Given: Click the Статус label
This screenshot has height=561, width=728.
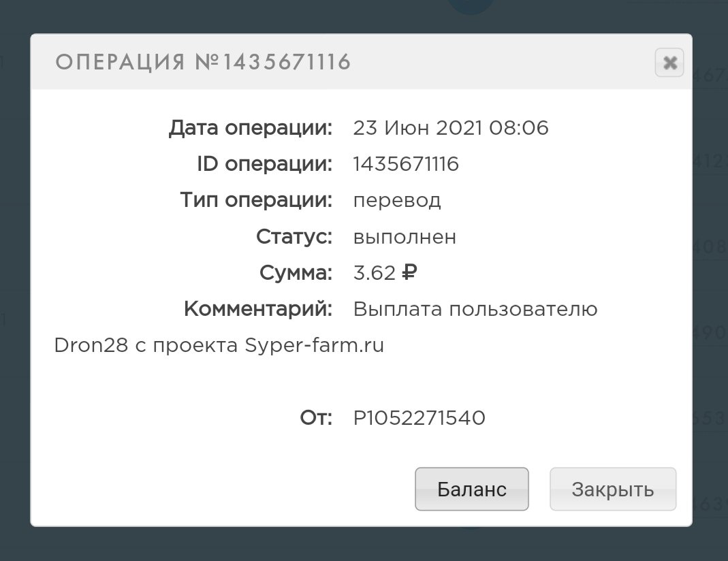Looking at the screenshot, I should pos(294,237).
